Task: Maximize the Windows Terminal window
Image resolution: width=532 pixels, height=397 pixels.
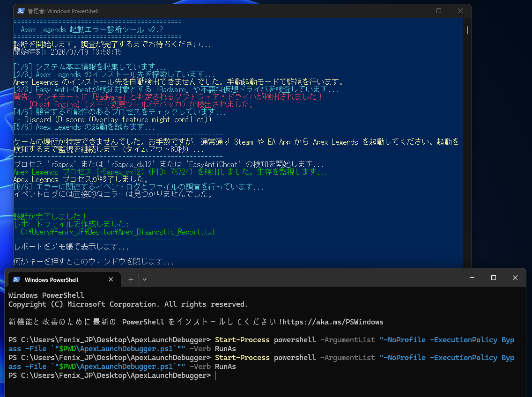Action: coord(494,278)
